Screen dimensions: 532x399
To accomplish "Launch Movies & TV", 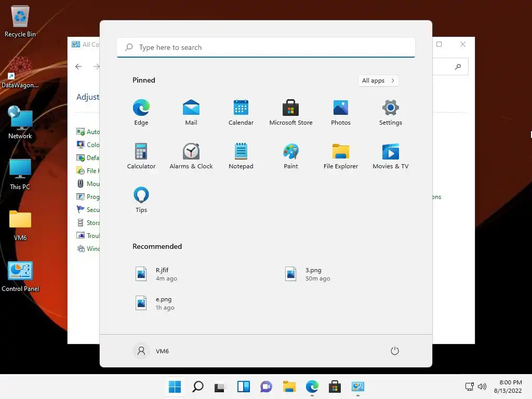I will pos(391,156).
